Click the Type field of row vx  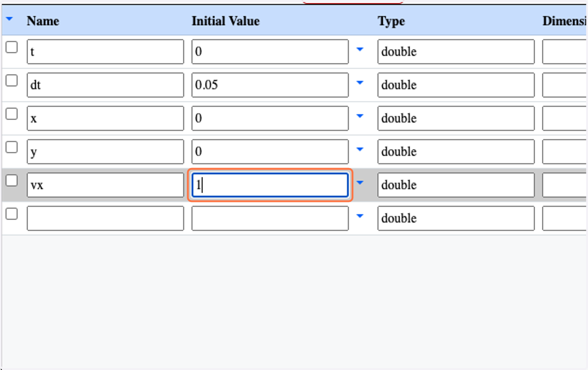tap(456, 185)
